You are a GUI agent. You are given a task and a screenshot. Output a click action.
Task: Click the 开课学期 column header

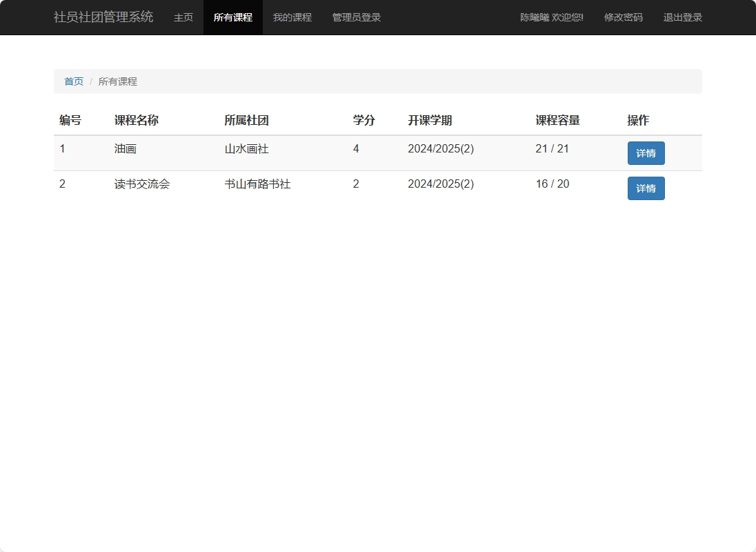pos(430,120)
